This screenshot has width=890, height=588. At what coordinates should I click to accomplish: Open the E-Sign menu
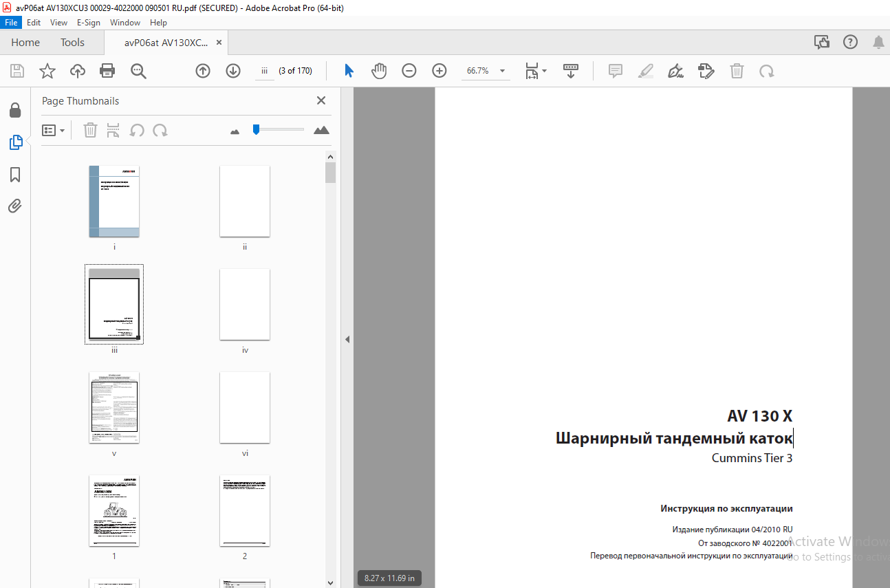coord(89,23)
